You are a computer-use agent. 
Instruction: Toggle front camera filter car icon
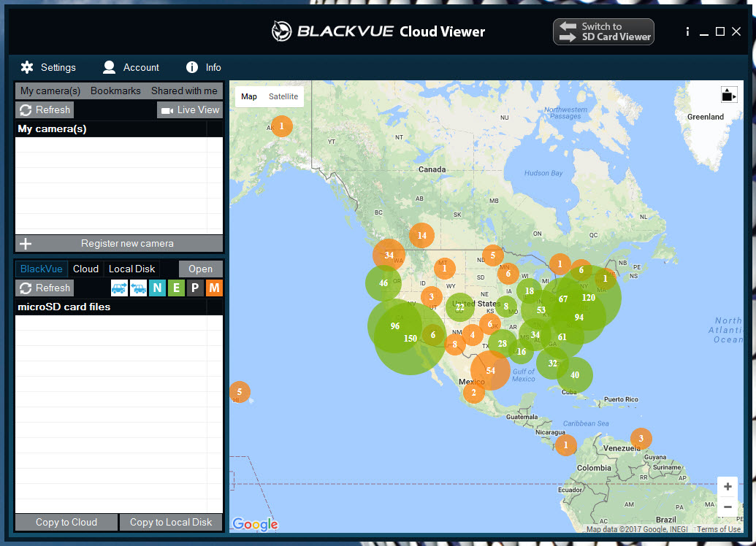119,288
